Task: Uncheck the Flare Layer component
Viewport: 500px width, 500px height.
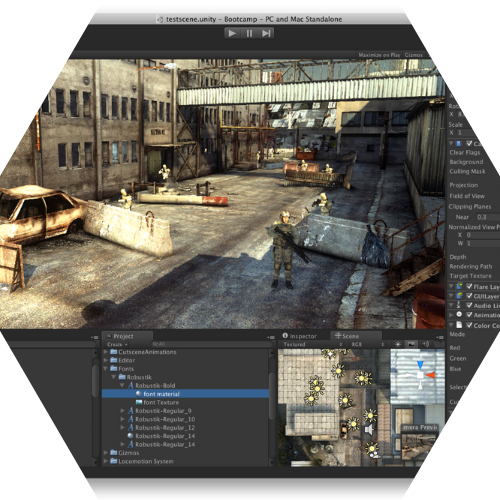Action: coord(469,286)
